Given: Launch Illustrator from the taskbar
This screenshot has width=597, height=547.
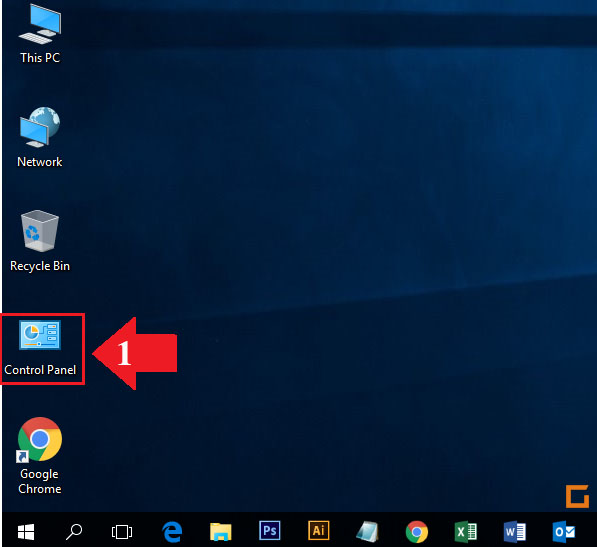Looking at the screenshot, I should (319, 531).
